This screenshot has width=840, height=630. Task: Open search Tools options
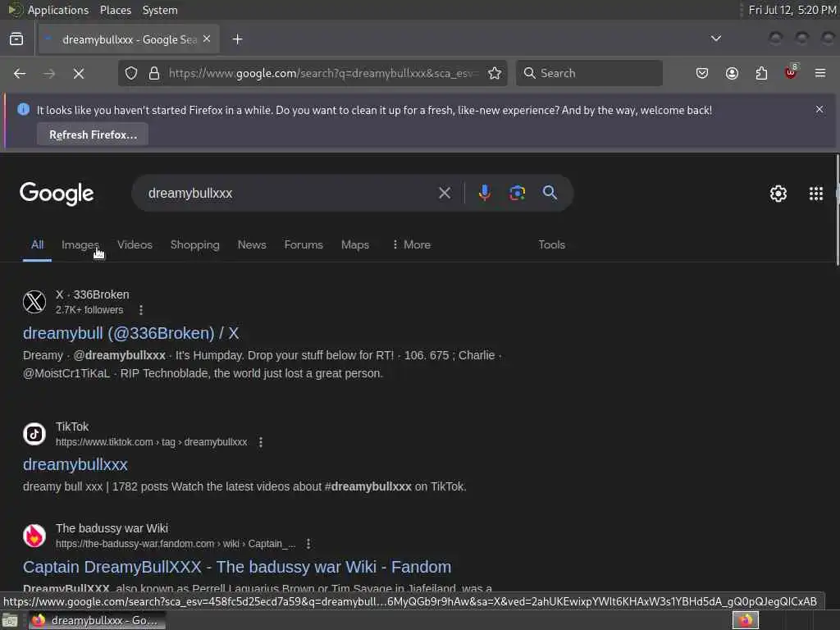[552, 244]
